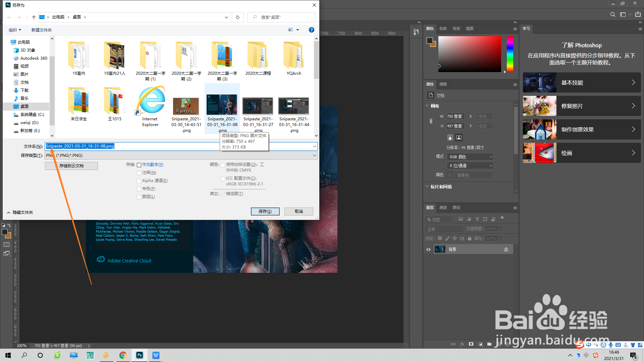Toggle 专色 checkbox
644x362 pixels.
[x=139, y=189]
